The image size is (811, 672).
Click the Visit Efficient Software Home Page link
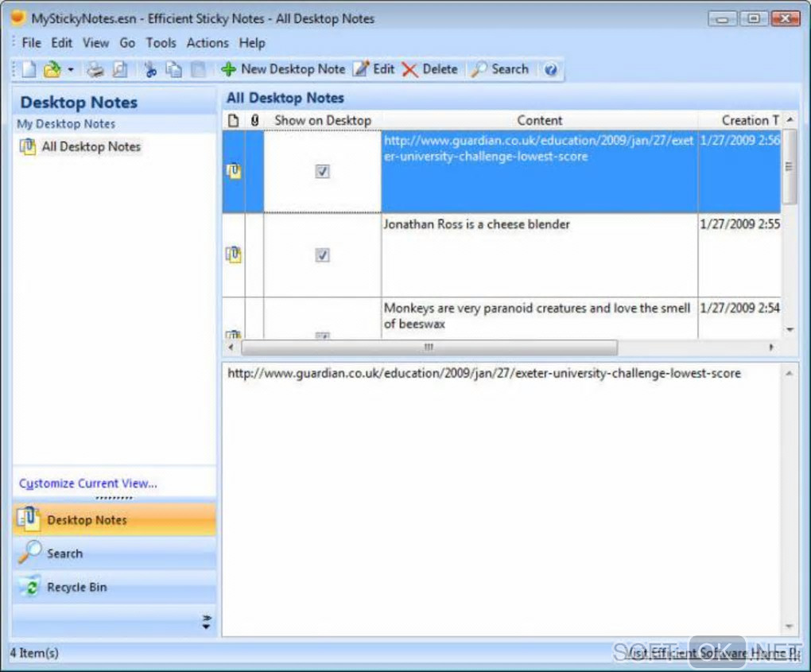point(714,654)
